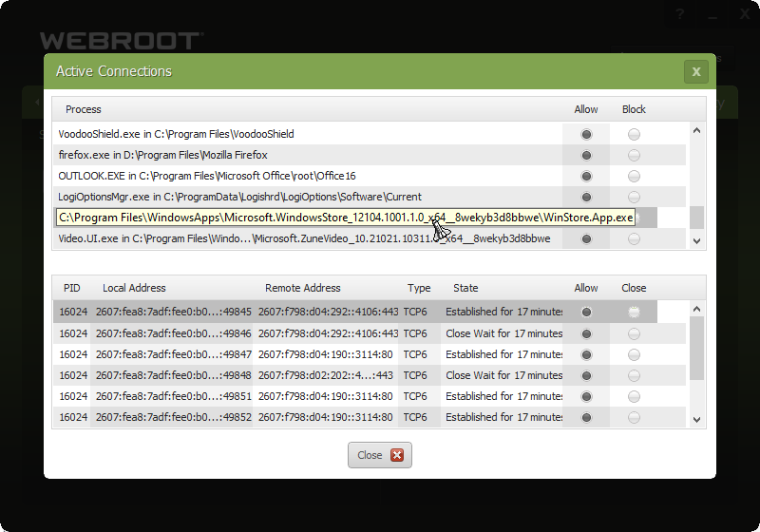Click the Close button at dialog bottom
The height and width of the screenshot is (532, 760).
coord(379,455)
